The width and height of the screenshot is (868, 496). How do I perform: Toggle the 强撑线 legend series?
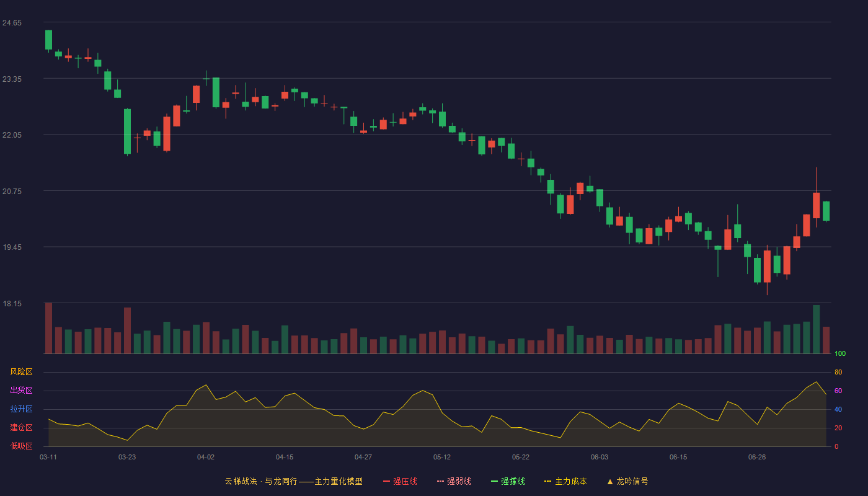[508, 481]
